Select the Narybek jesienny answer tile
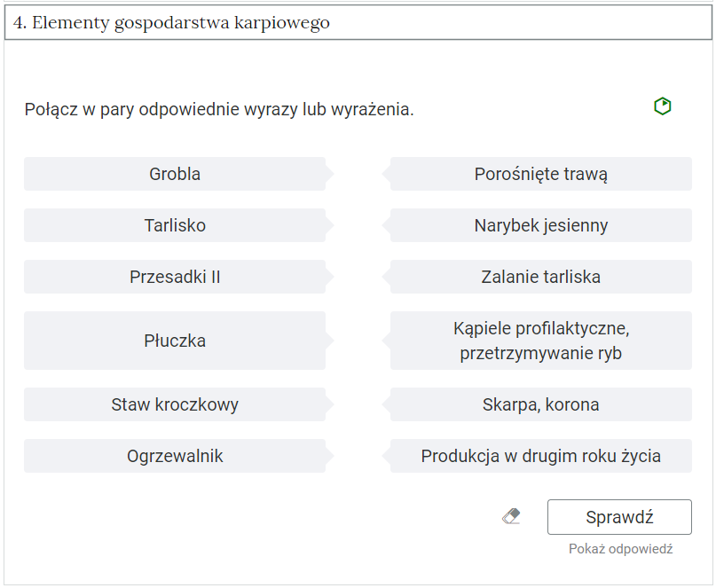 coord(539,225)
